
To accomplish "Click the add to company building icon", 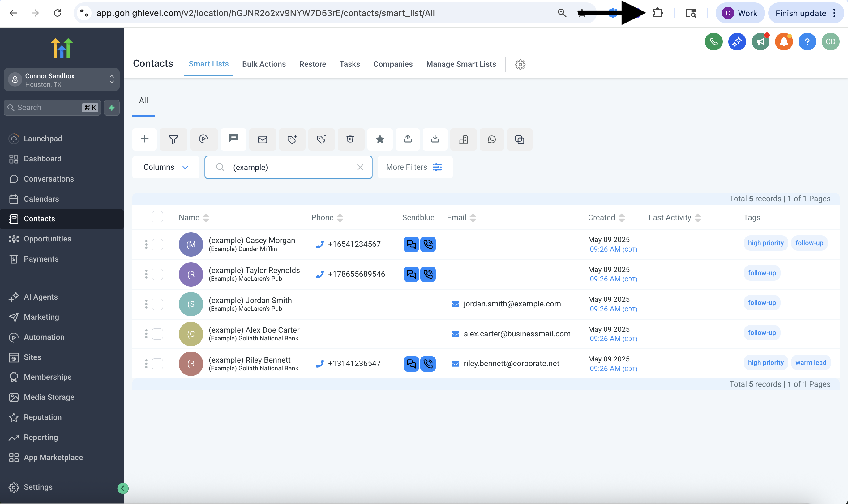I will click(x=464, y=139).
